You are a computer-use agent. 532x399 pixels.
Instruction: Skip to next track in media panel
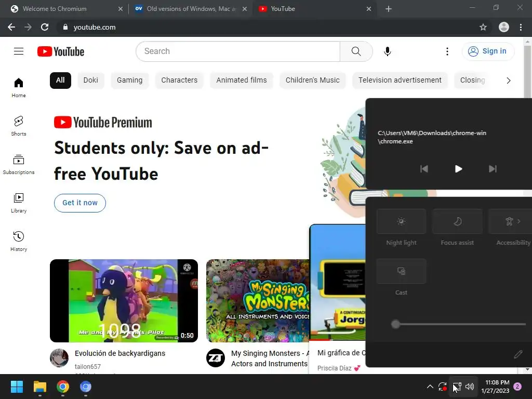[493, 169]
